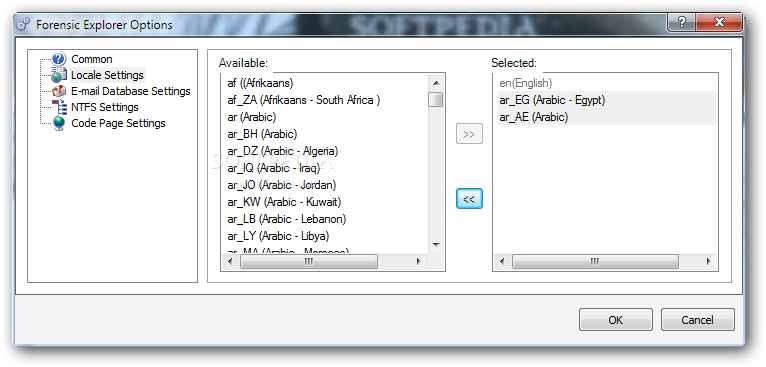
Task: Select ar_JO (Arabic - Jordan)
Action: (x=282, y=185)
